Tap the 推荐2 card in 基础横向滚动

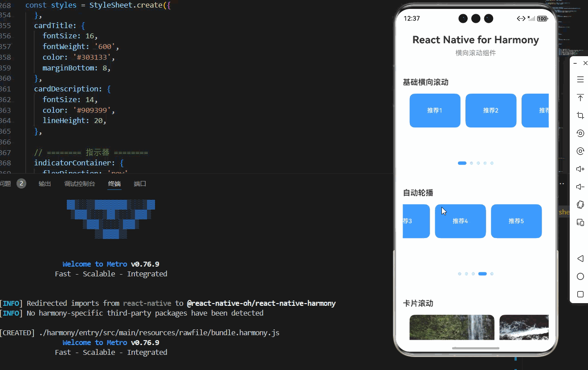[x=491, y=111]
